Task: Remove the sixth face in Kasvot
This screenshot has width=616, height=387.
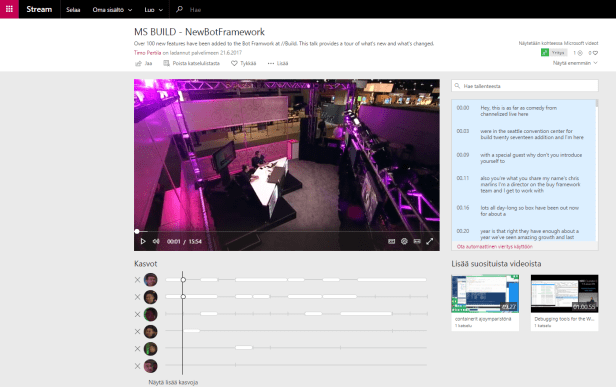Action: (137, 366)
